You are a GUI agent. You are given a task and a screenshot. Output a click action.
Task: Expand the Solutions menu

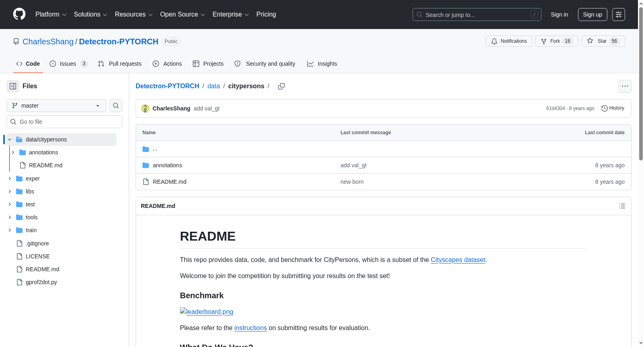tap(91, 15)
